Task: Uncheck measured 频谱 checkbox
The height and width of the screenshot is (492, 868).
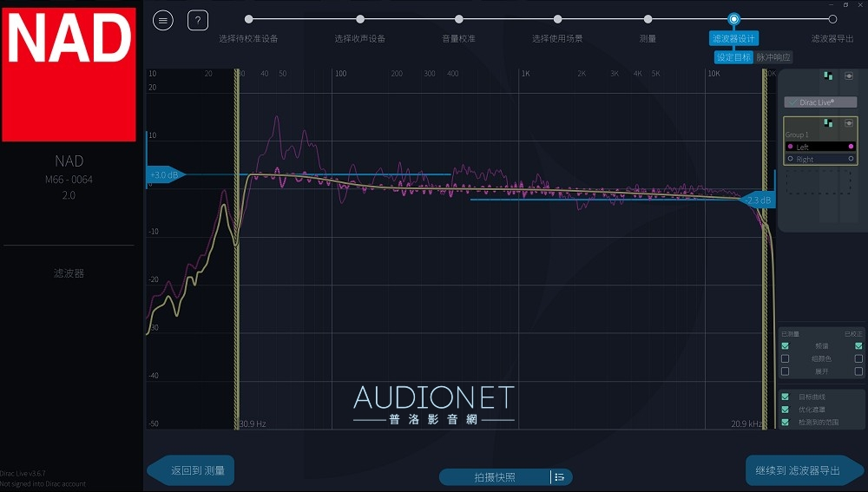Action: tap(785, 346)
